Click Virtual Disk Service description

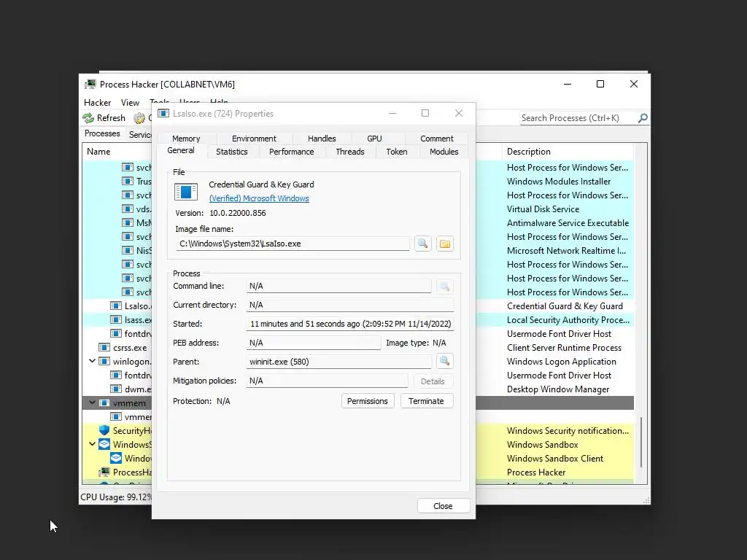[543, 209]
